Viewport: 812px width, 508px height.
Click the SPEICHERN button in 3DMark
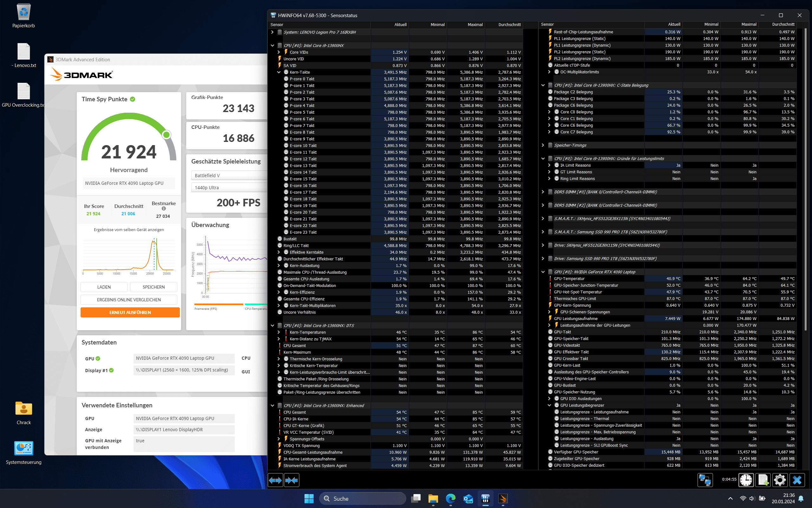click(x=154, y=287)
